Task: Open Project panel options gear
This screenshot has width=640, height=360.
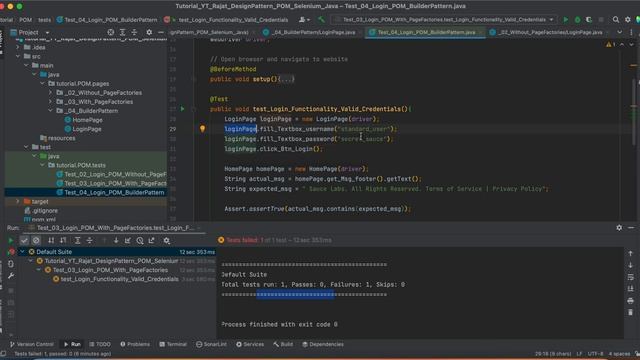Action: (149, 32)
